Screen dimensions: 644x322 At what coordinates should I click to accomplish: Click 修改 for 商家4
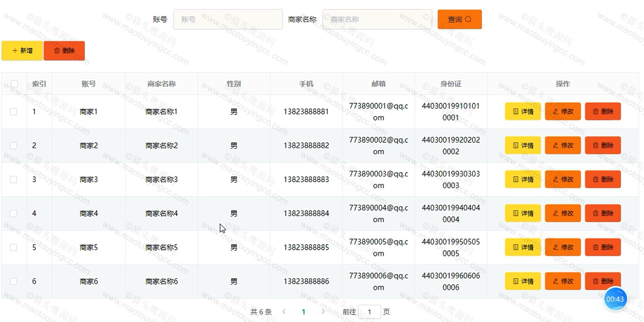point(563,213)
